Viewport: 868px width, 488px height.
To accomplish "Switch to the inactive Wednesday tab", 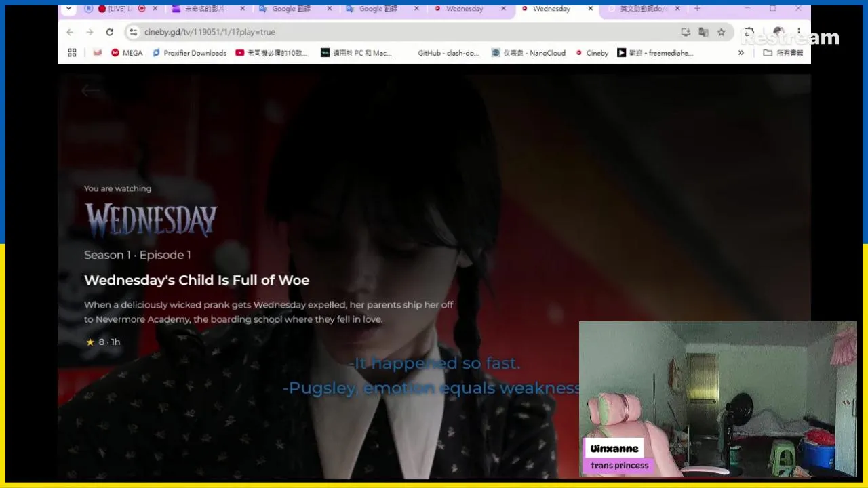I will [465, 9].
